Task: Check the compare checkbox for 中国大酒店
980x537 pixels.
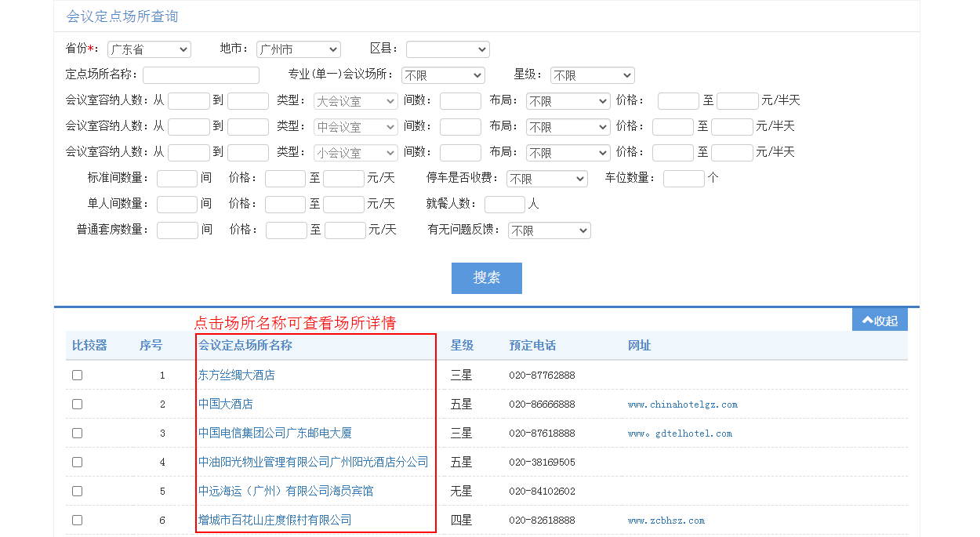Action: pos(76,404)
